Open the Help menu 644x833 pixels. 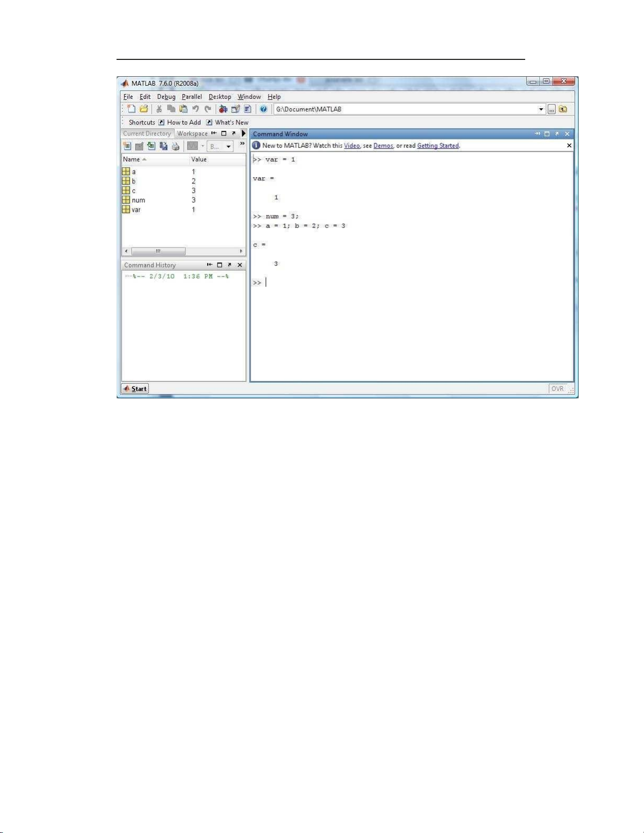tap(274, 97)
